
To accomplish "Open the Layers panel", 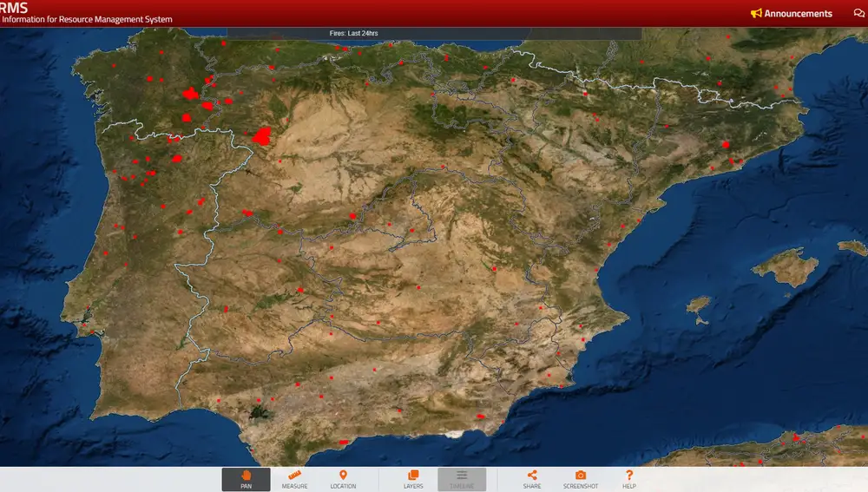I will 413,479.
